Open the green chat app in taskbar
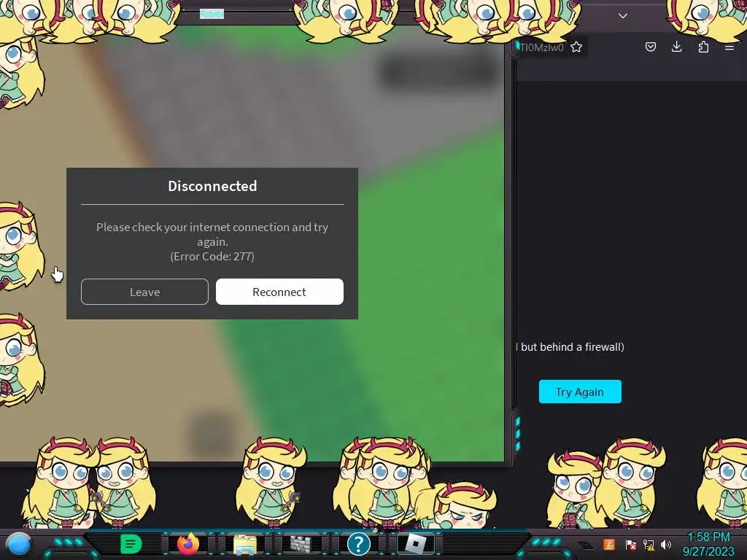The width and height of the screenshot is (747, 560). tap(131, 544)
